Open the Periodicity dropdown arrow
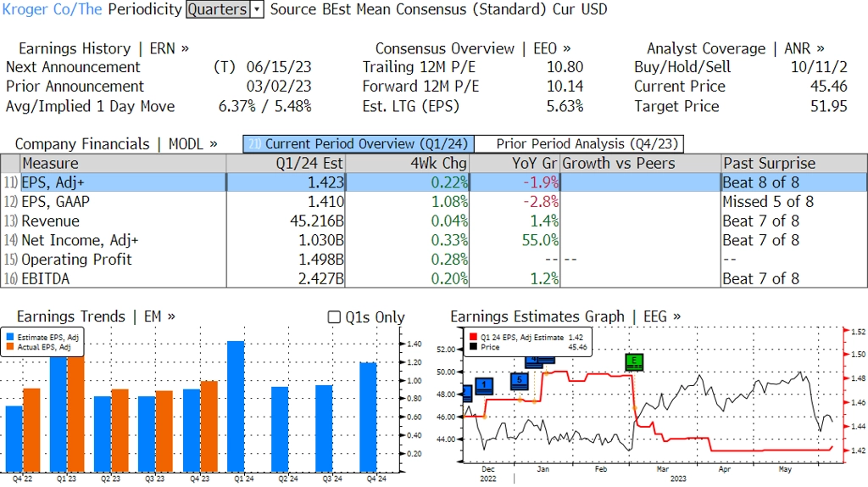Image resolution: width=868 pixels, height=487 pixels. tap(257, 9)
